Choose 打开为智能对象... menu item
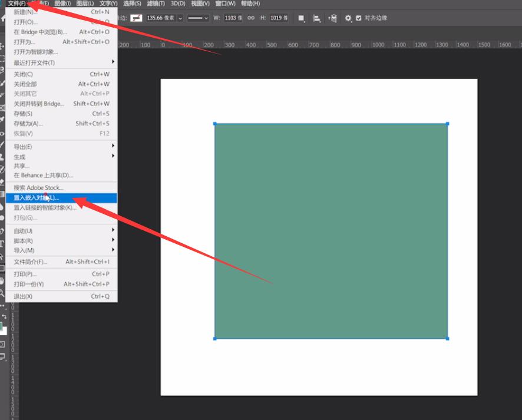 tap(62, 52)
